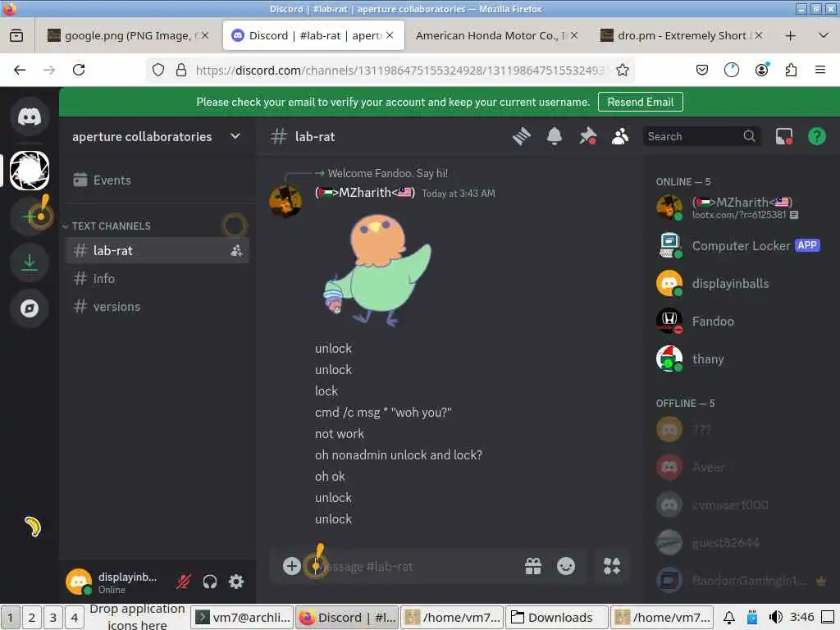This screenshot has height=630, width=840.
Task: Open the apps launcher icon
Action: click(612, 566)
